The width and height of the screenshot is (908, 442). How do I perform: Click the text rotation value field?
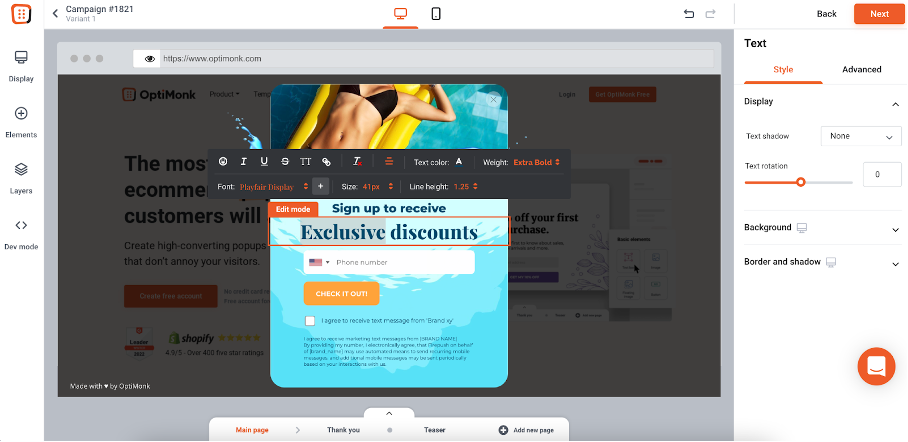click(882, 174)
